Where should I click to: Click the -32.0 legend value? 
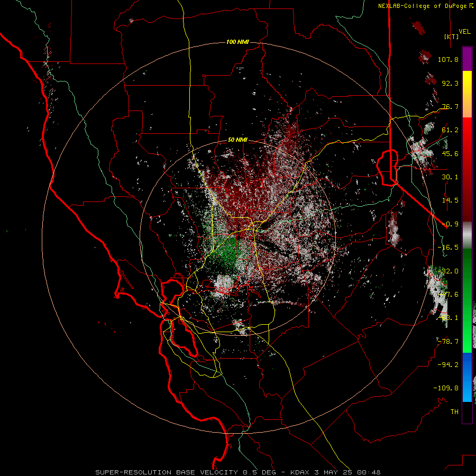[x=448, y=271]
